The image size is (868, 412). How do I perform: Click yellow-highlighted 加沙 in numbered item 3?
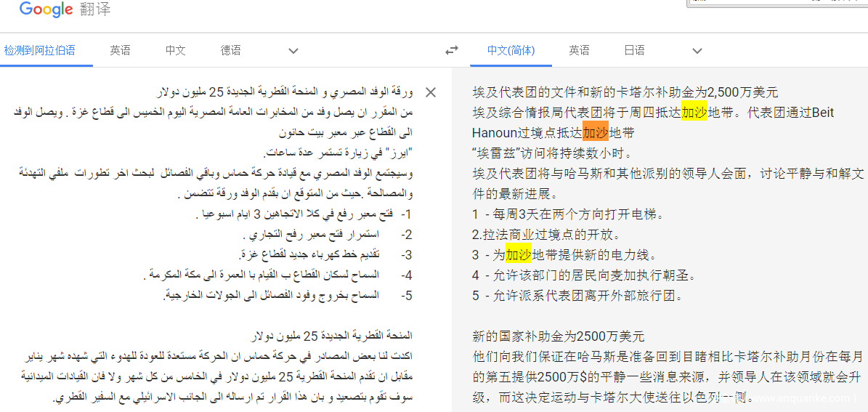519,255
